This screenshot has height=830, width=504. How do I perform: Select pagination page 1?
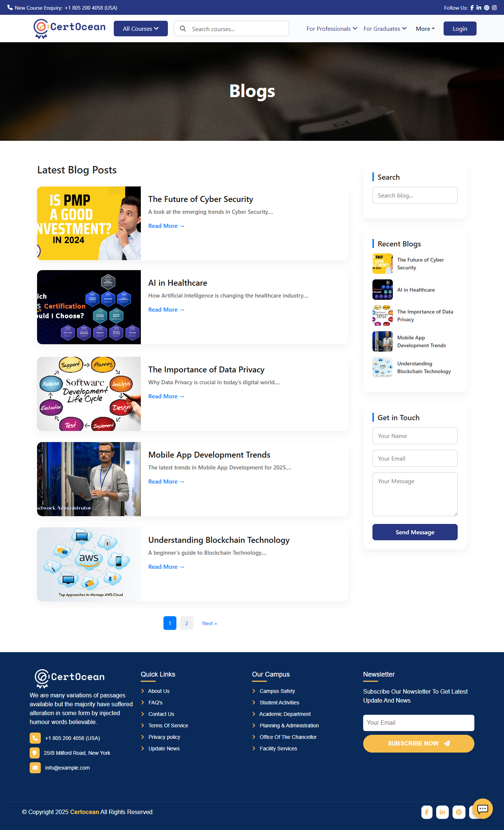pos(170,623)
